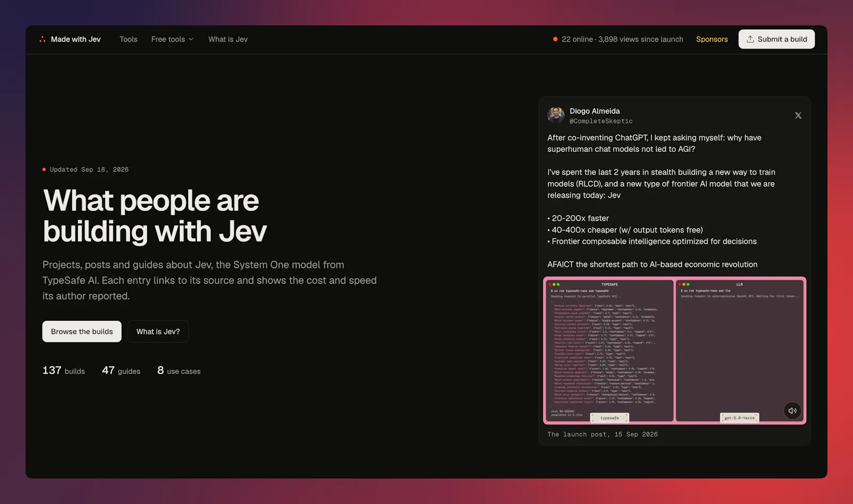Screen dimensions: 853x504
Task: Click the typesafe label in the video
Action: [x=610, y=418]
